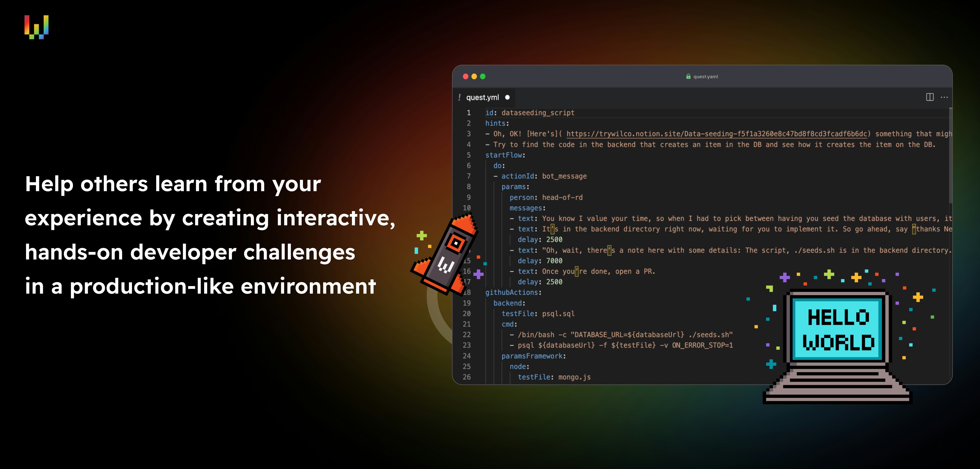Click the yellow minimize button on editor window
This screenshot has width=980, height=469.
[x=474, y=77]
